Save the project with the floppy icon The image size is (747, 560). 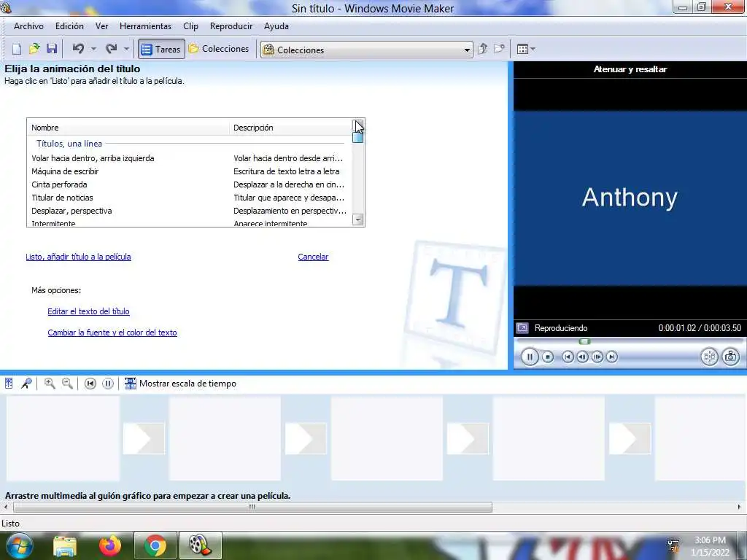click(52, 49)
